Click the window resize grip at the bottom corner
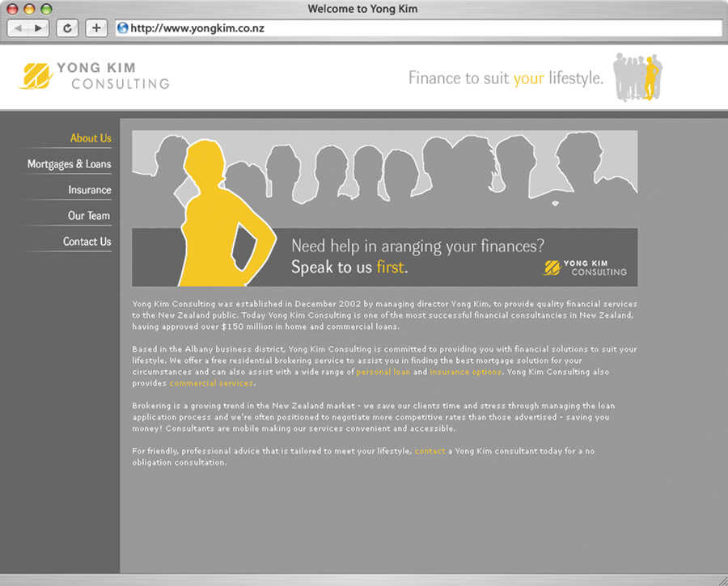Screen dimensions: 728x586 pyautogui.click(x=722, y=580)
